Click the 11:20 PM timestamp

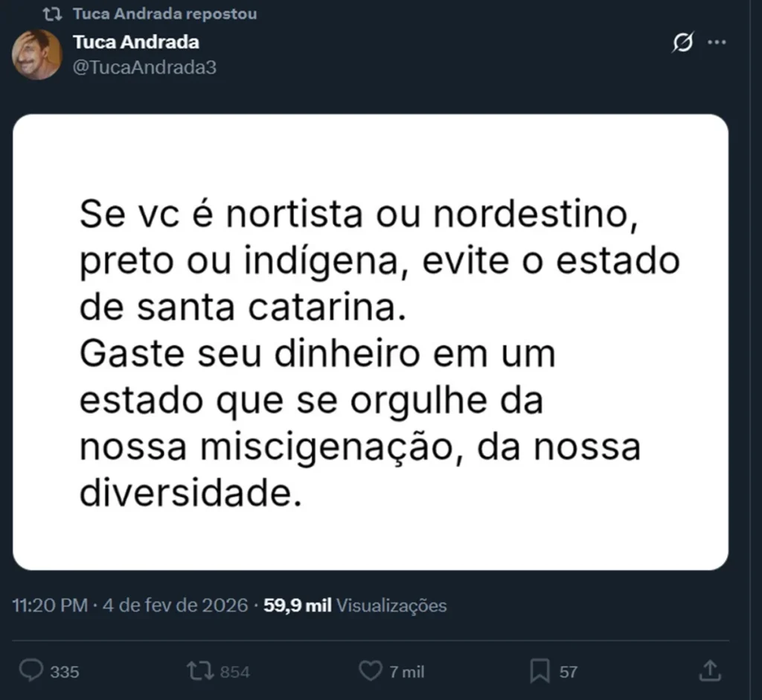click(50, 606)
